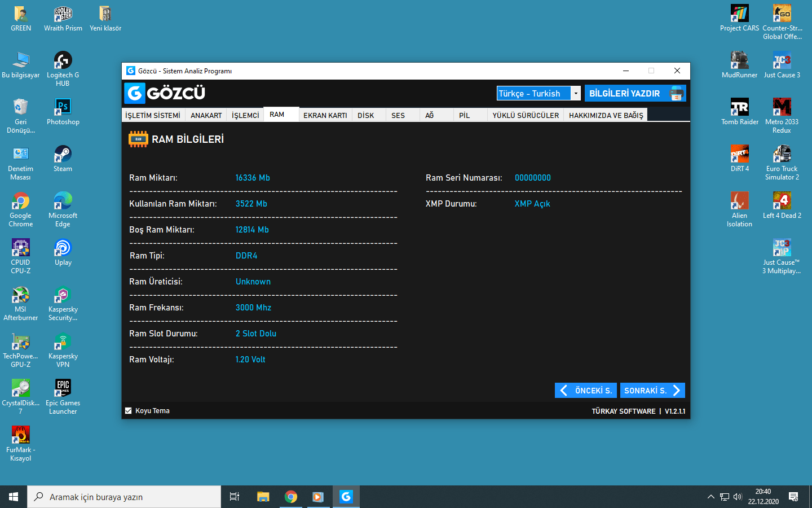Open File Explorer from the taskbar

[x=263, y=497]
